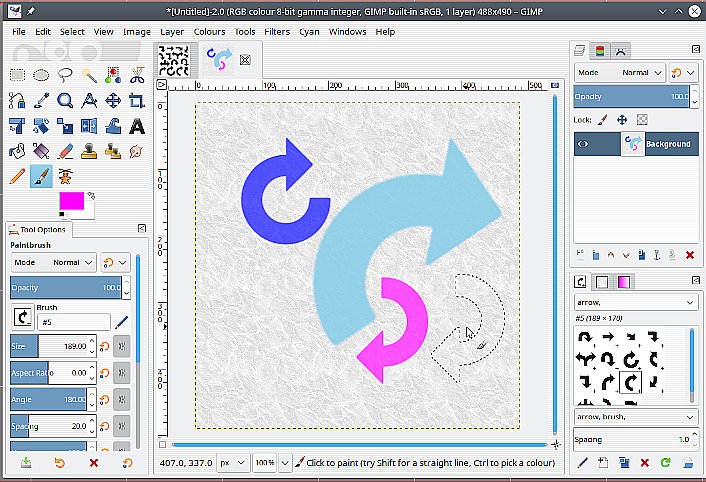Image resolution: width=706 pixels, height=482 pixels.
Task: Toggle link button beside Size slider
Action: point(122,347)
